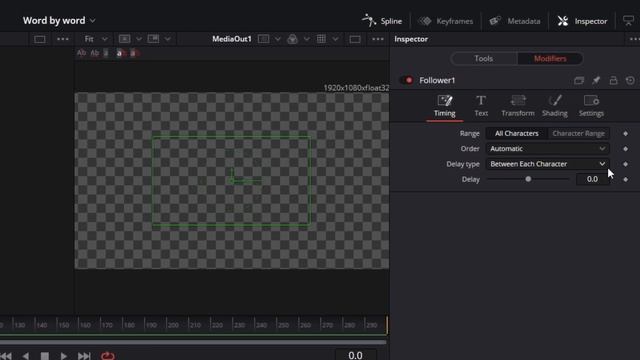Toggle loop playback button
The image size is (640, 360).
coord(108,356)
